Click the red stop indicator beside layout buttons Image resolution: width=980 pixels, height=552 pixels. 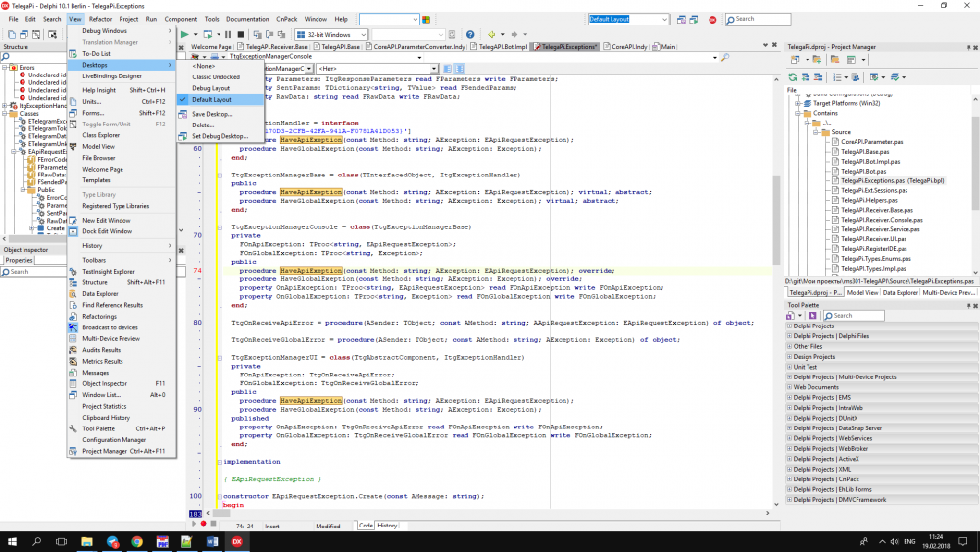[712, 20]
